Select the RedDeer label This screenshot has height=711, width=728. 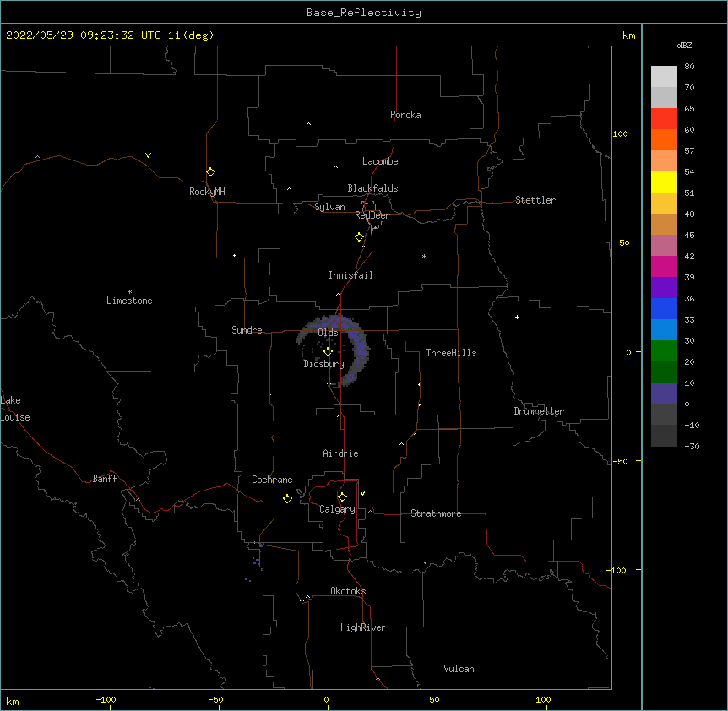[372, 215]
